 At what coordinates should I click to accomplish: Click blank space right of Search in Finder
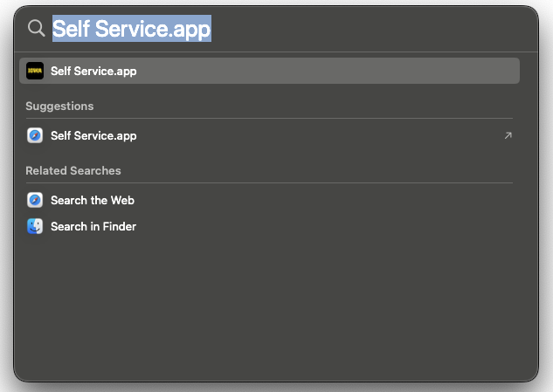[323, 226]
